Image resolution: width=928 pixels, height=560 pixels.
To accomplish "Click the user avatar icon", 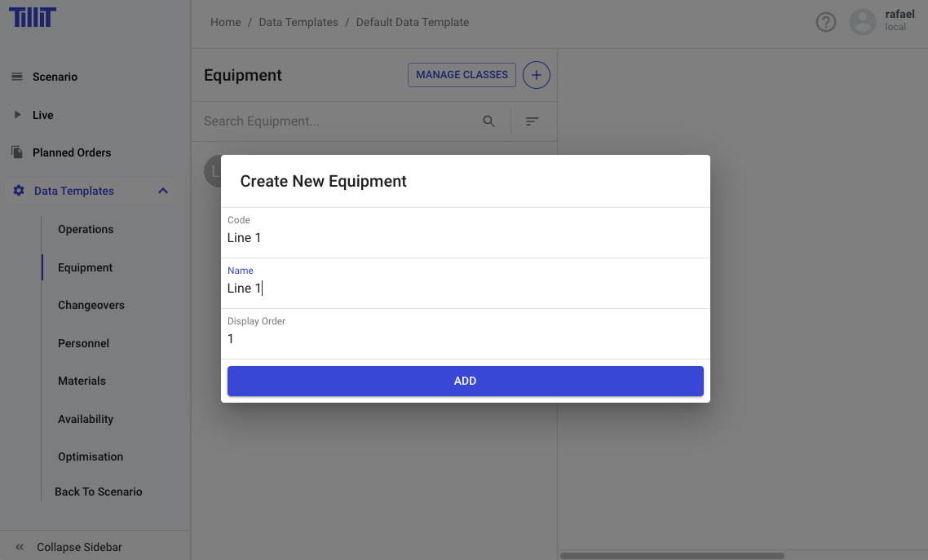I will pos(862,22).
